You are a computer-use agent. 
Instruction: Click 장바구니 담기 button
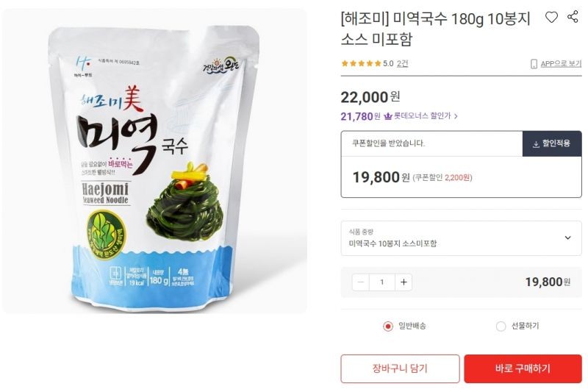click(400, 368)
